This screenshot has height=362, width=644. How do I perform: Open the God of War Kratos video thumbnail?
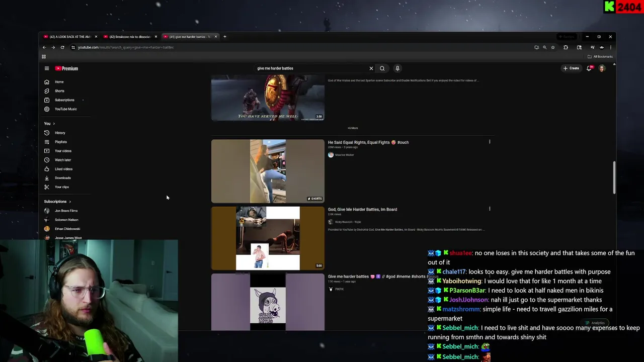[x=268, y=98]
